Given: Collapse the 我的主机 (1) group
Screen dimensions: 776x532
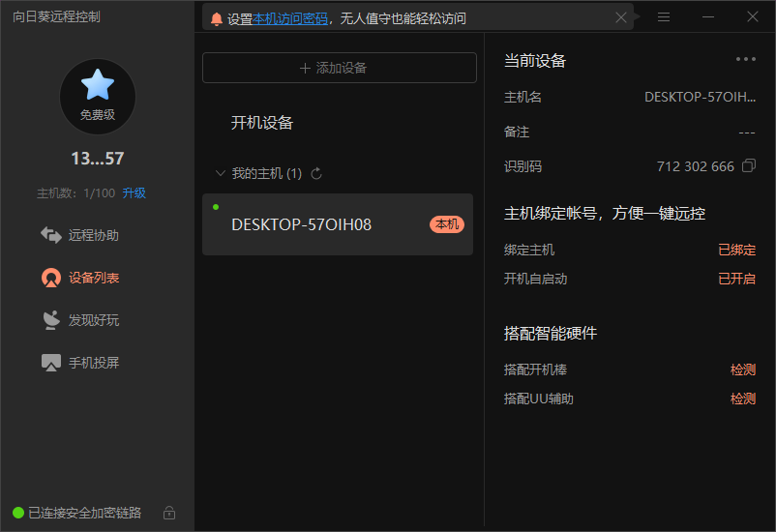Looking at the screenshot, I should point(221,173).
